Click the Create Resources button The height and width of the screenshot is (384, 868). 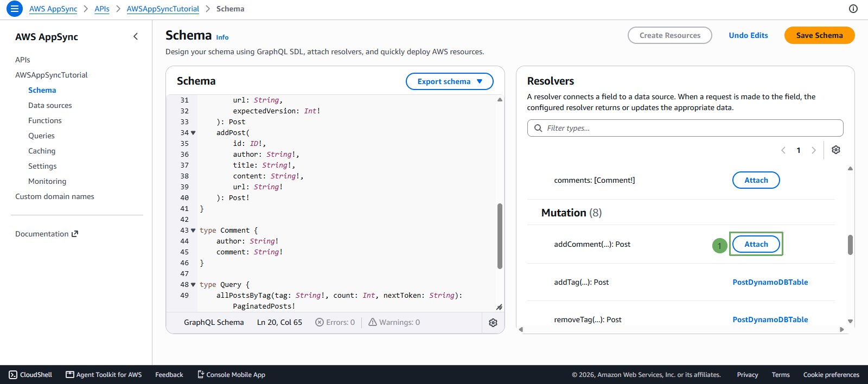click(670, 35)
